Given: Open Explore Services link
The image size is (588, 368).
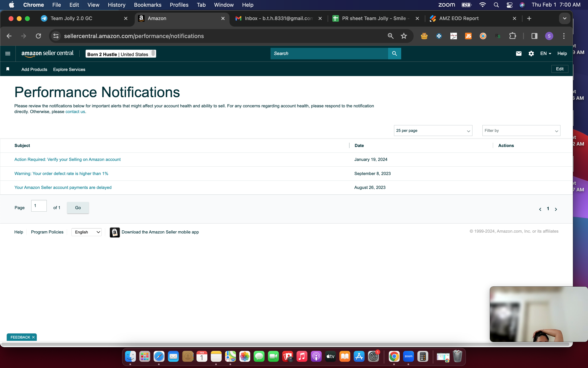Looking at the screenshot, I should pos(69,69).
